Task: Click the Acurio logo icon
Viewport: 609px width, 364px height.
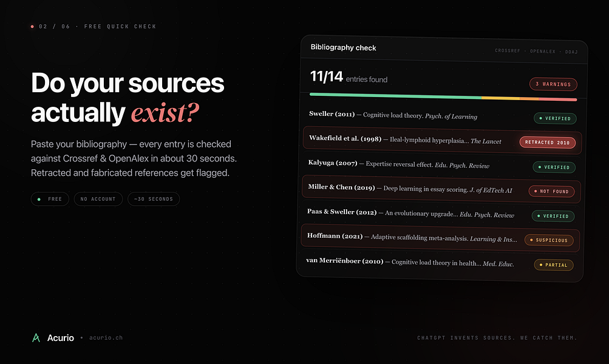Action: coord(36,338)
